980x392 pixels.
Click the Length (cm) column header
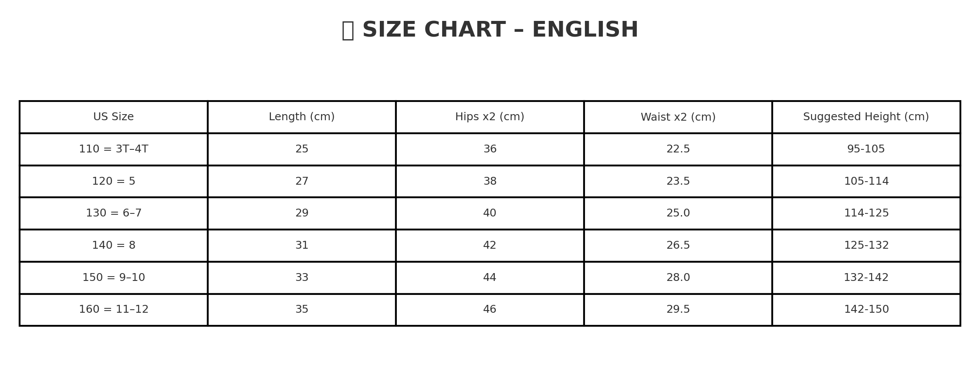point(302,117)
